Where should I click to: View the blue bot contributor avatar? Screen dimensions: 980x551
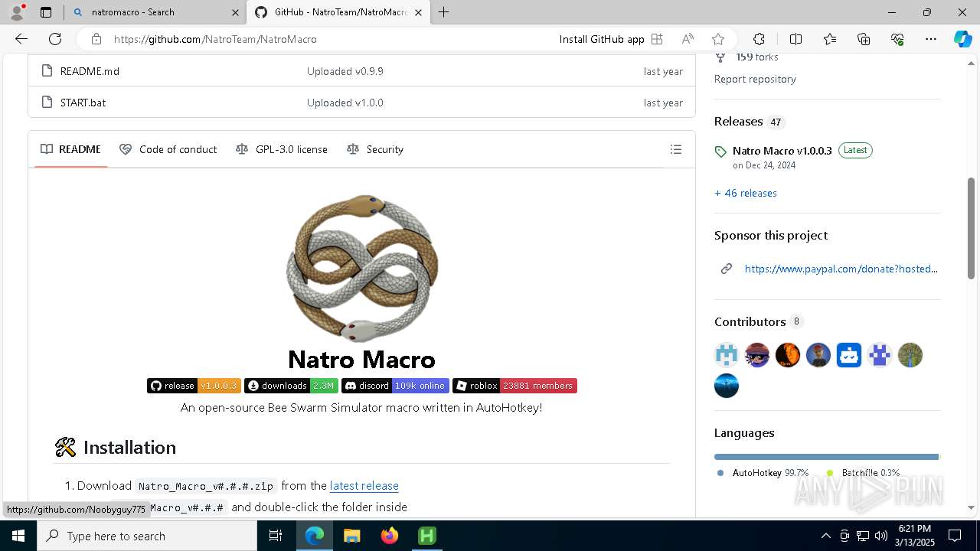pyautogui.click(x=849, y=355)
